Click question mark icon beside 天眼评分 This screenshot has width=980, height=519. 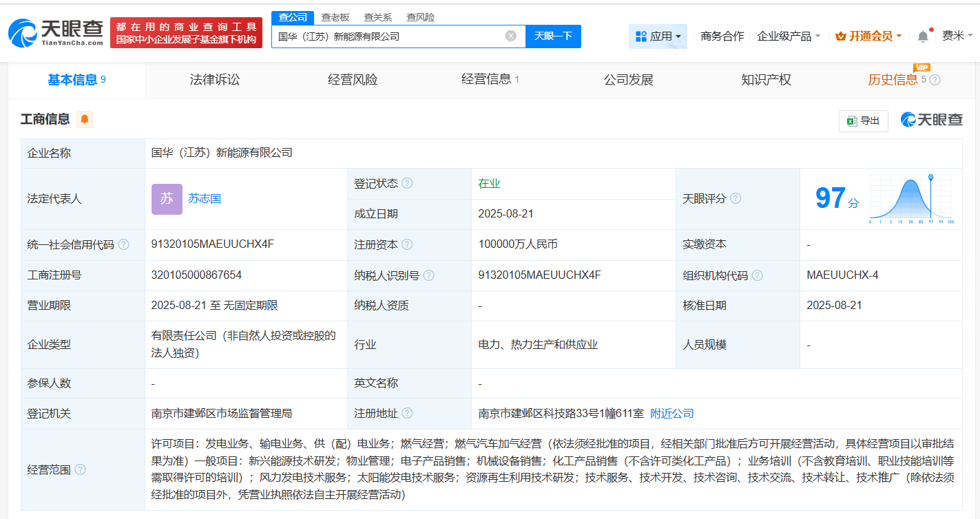coord(735,198)
